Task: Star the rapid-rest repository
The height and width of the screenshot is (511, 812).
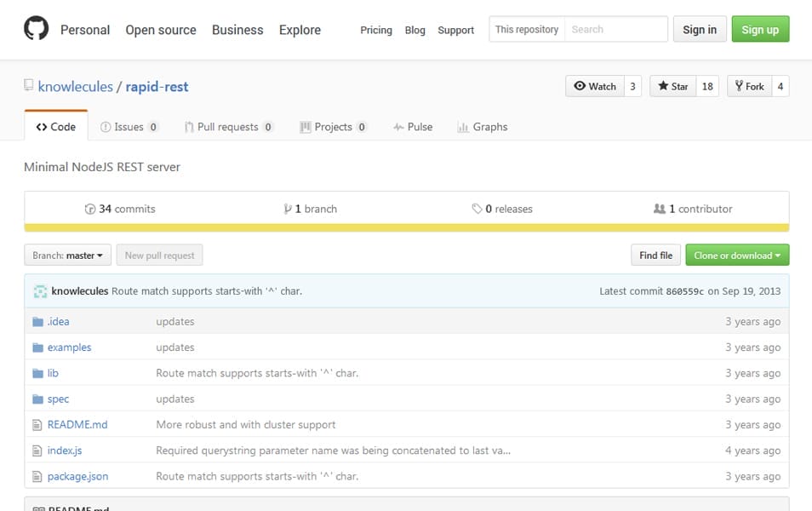Action: (x=672, y=86)
